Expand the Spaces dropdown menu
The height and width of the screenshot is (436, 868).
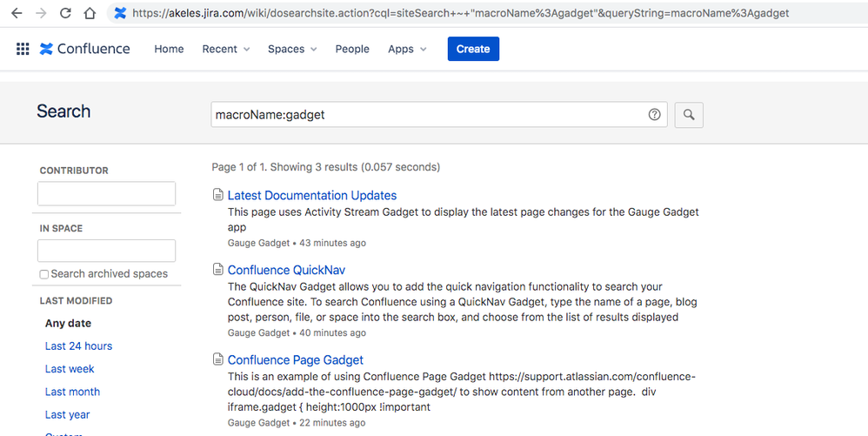292,49
